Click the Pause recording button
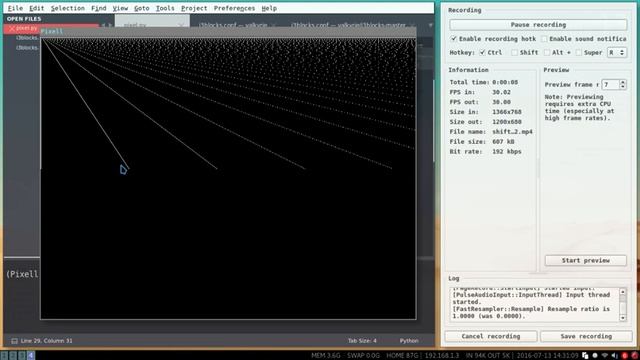Image resolution: width=640 pixels, height=360 pixels. tap(538, 25)
